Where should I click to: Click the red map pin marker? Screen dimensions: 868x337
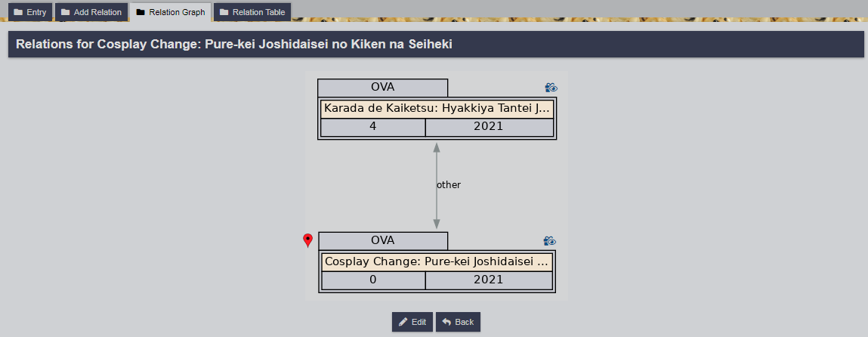coord(307,240)
